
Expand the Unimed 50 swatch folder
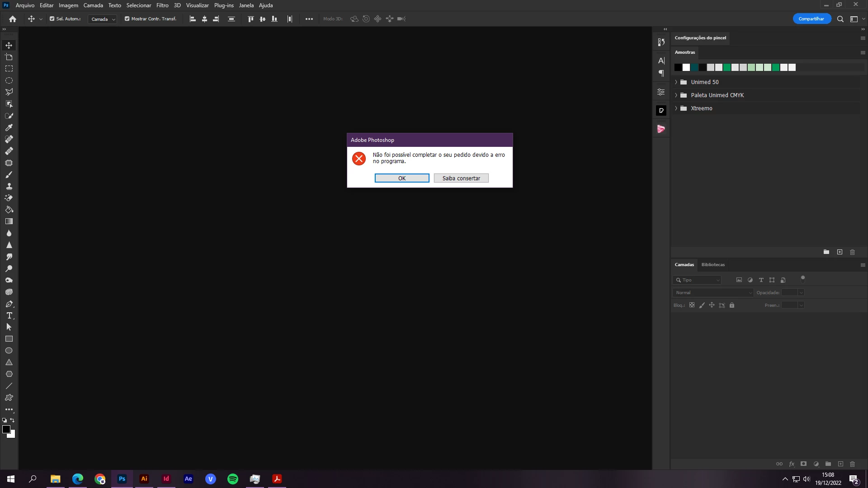[676, 82]
